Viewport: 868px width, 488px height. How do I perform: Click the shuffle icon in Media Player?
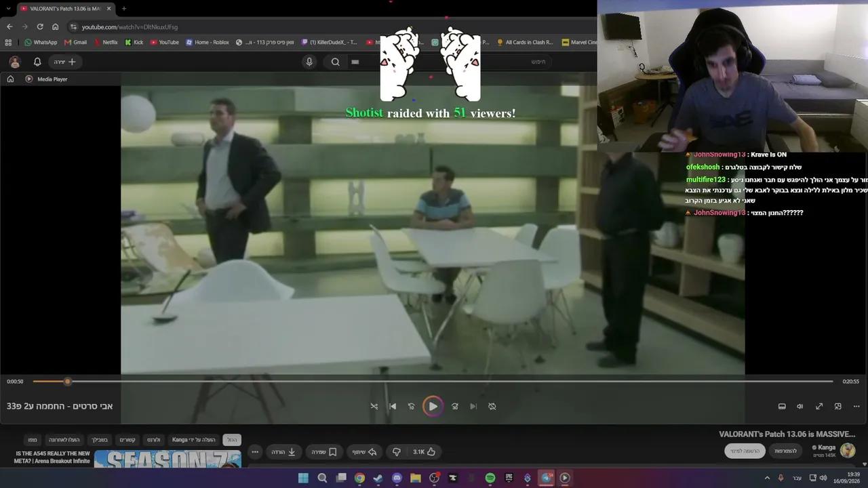[374, 406]
